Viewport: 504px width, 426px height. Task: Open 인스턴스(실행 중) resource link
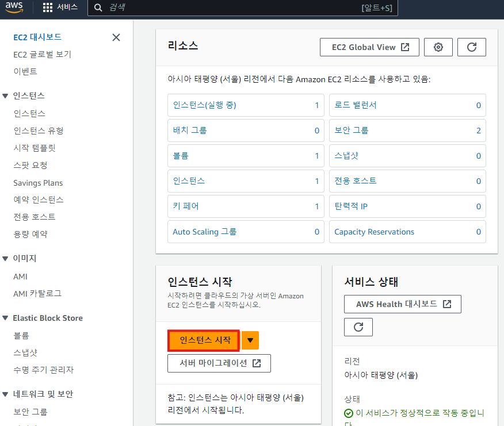(x=204, y=105)
